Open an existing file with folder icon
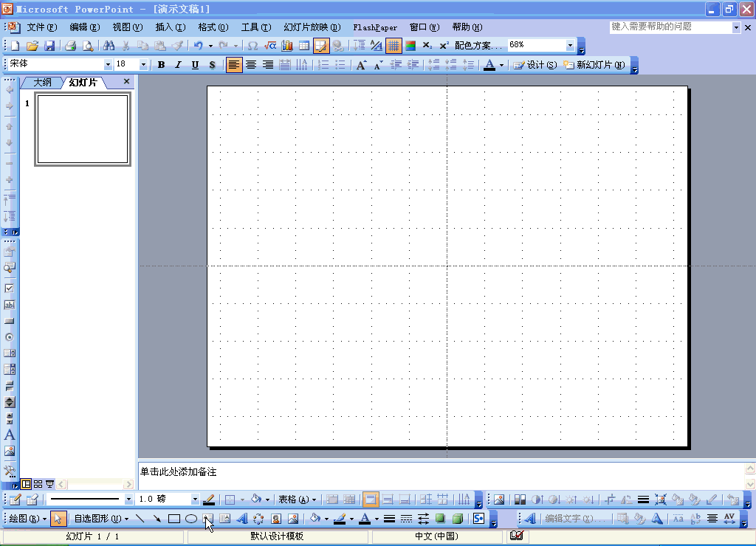756x546 pixels. point(32,46)
